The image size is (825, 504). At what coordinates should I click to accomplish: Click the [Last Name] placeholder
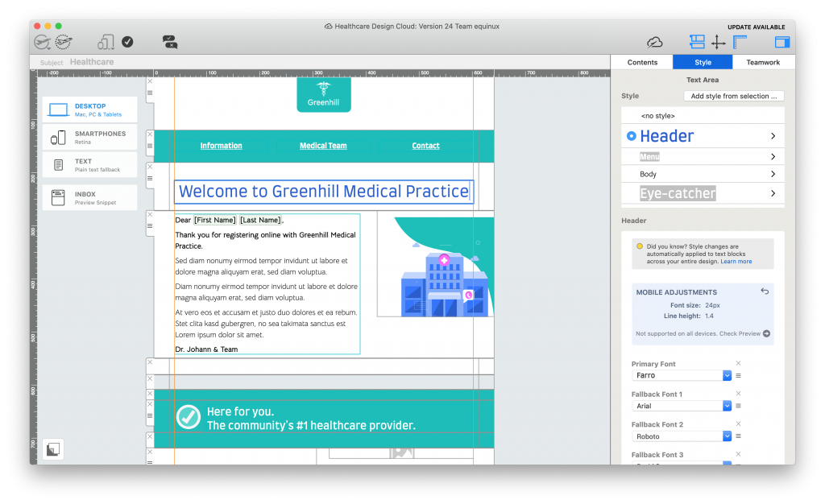[x=260, y=221]
